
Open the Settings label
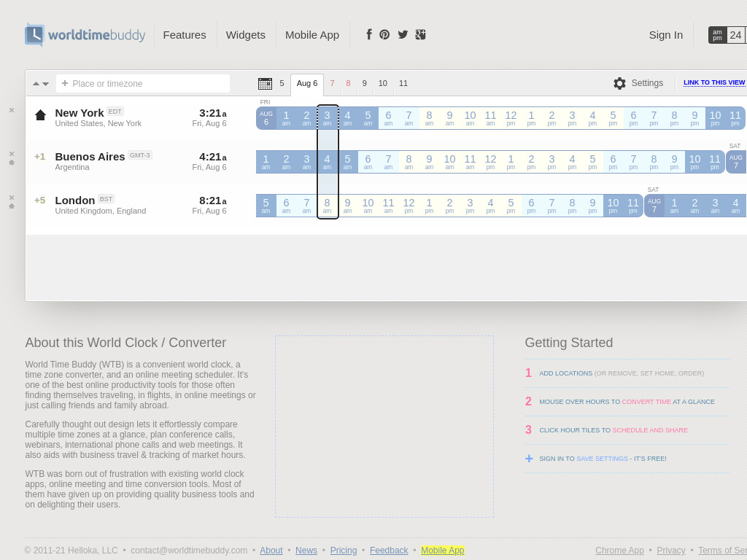click(x=647, y=83)
